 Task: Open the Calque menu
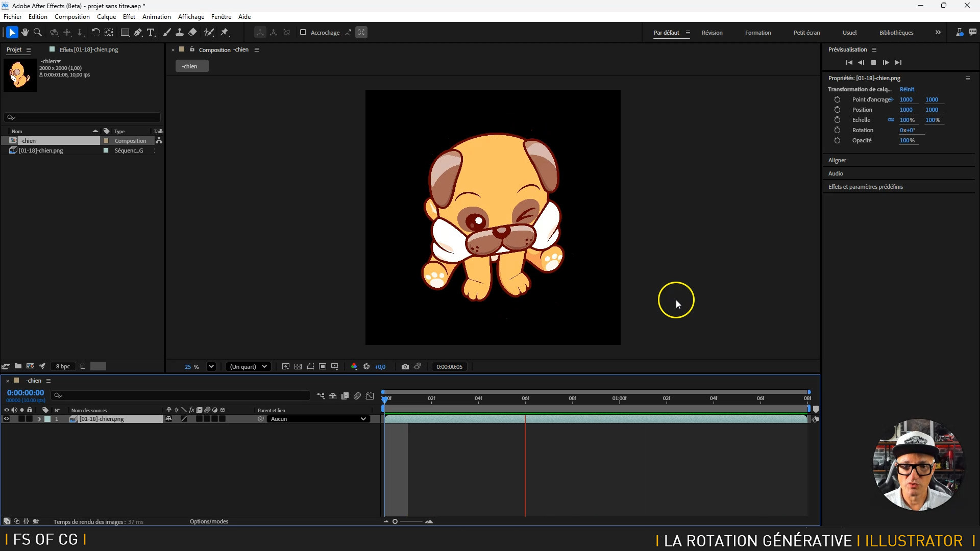click(x=106, y=16)
